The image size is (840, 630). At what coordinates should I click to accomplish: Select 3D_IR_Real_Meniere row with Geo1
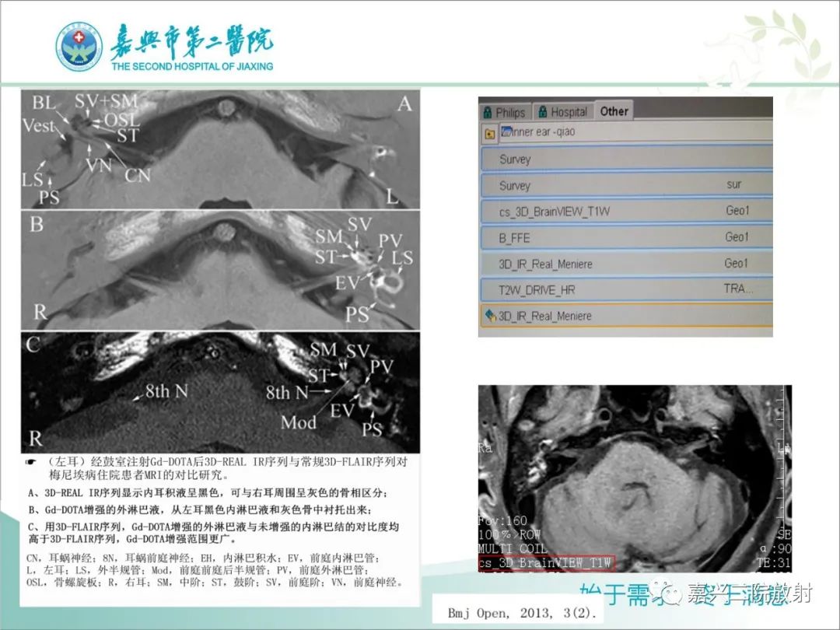tap(626, 264)
